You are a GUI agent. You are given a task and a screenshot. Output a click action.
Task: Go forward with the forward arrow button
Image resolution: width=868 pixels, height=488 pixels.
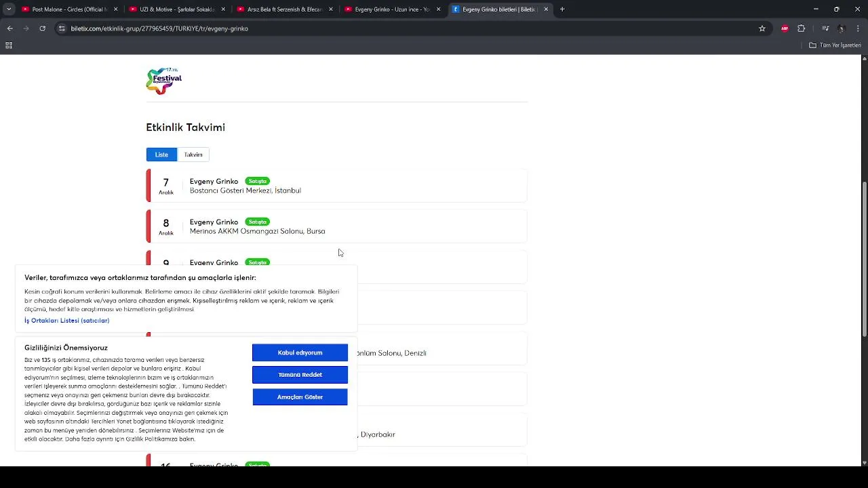[26, 28]
